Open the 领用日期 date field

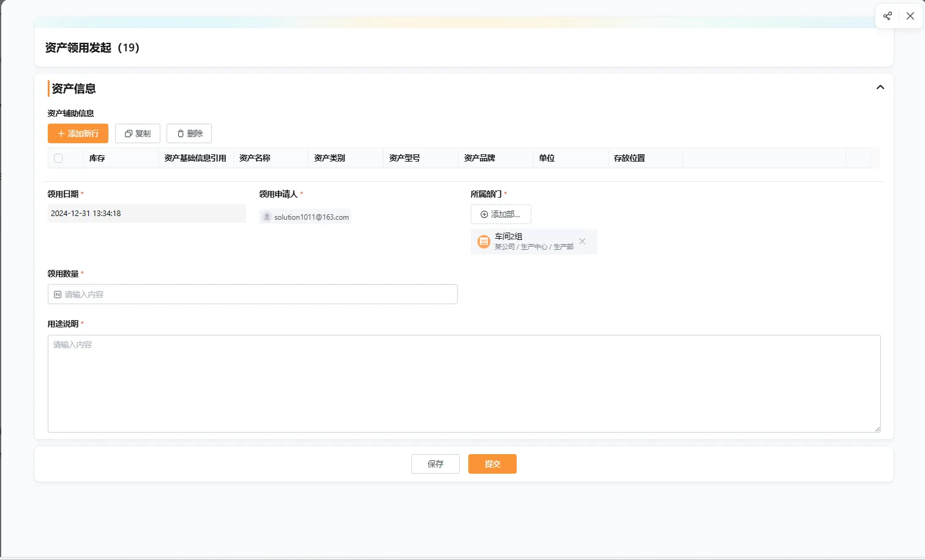(146, 214)
